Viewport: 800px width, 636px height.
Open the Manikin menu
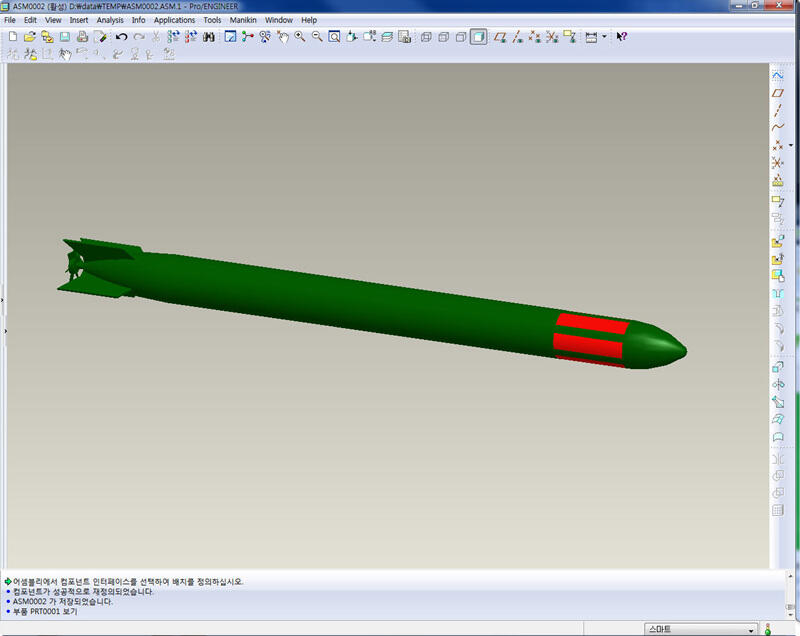(243, 20)
